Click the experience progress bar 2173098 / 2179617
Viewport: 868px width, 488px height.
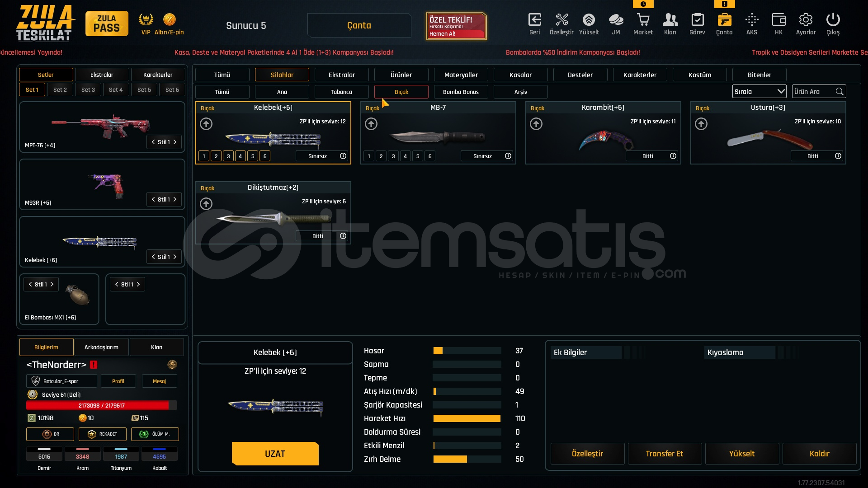101,405
